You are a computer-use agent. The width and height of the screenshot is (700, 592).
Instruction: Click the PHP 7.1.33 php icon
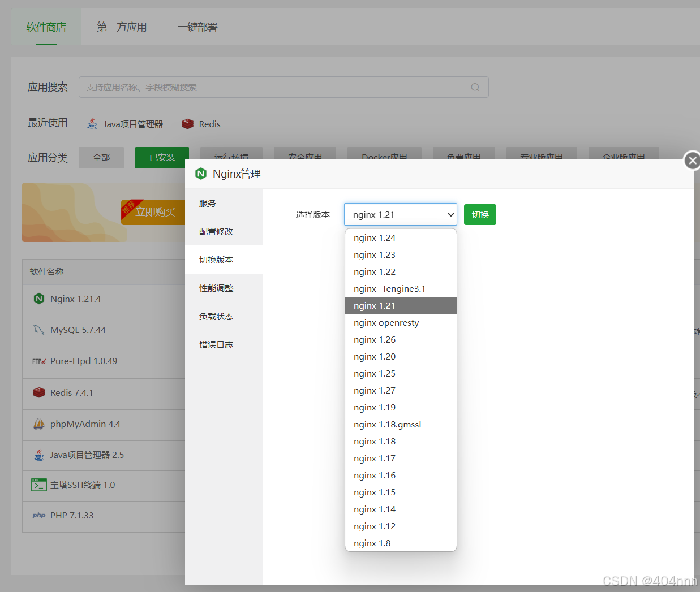(39, 516)
